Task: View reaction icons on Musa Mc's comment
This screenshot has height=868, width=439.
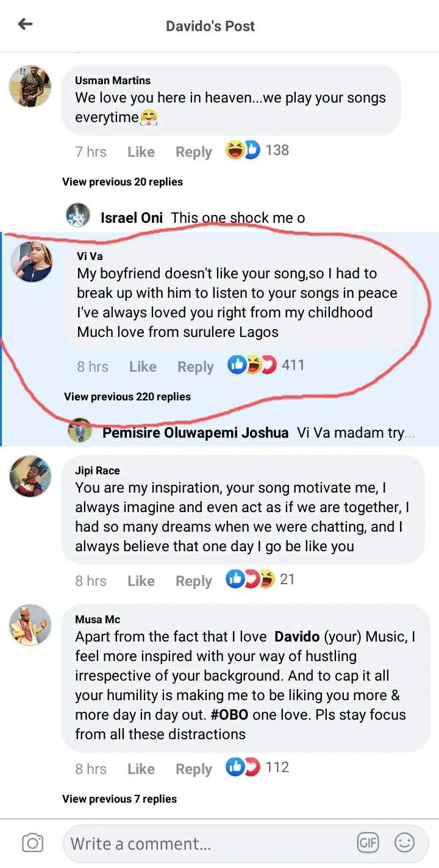Action: click(243, 767)
